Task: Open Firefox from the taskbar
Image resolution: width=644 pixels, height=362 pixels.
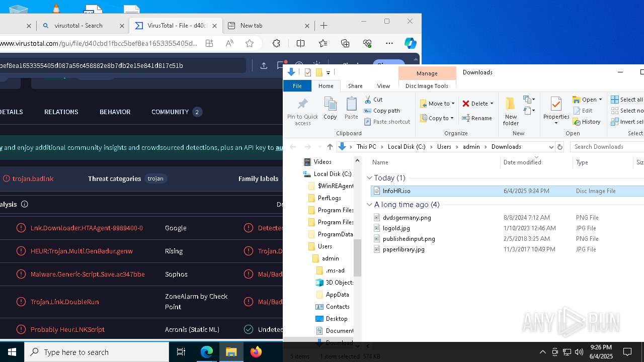Action: click(256, 352)
